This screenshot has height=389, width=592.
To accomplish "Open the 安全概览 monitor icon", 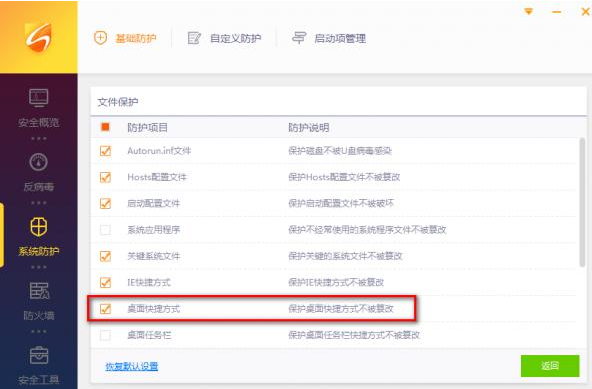I will (39, 97).
